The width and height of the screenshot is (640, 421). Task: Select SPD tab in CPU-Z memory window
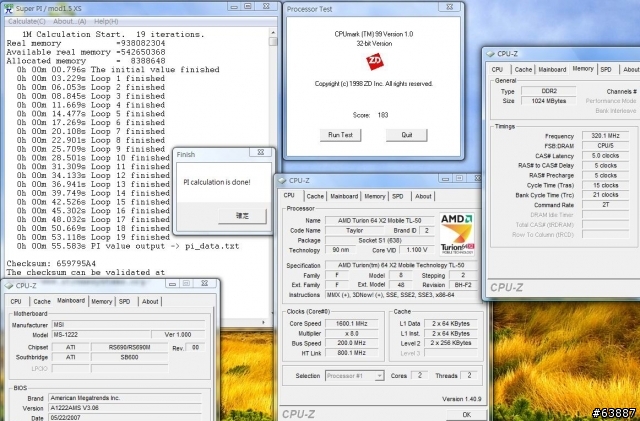point(606,69)
